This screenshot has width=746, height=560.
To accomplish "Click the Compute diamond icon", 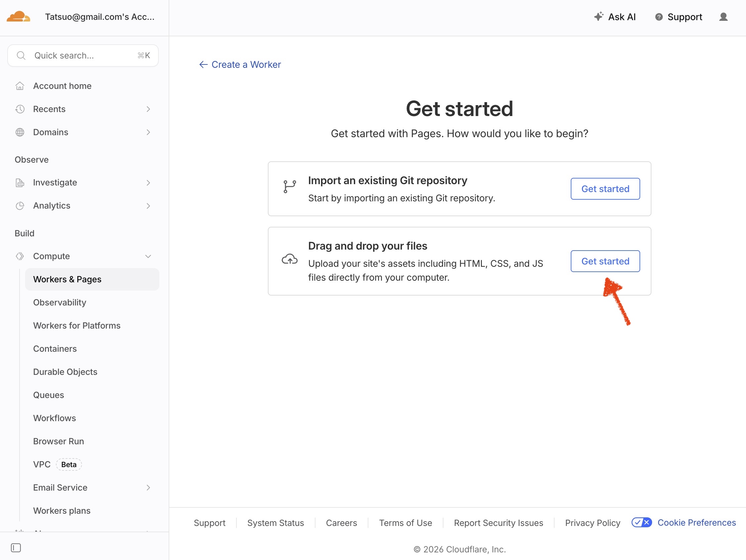I will point(20,256).
